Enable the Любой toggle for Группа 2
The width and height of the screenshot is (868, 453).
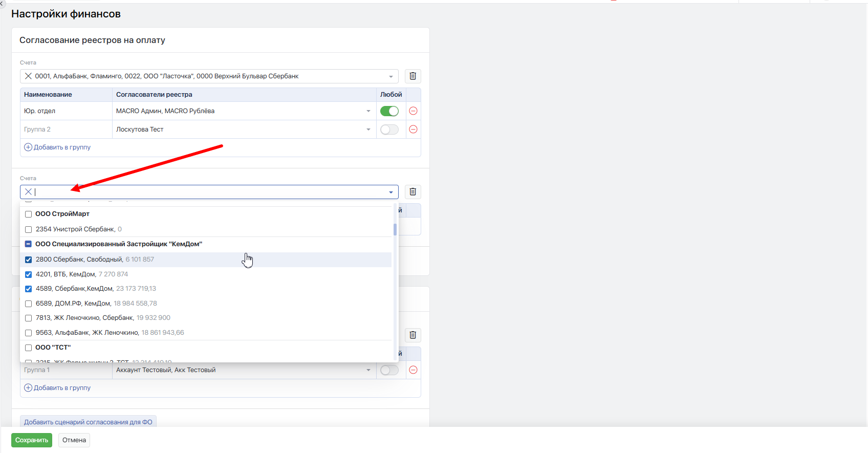coord(389,130)
